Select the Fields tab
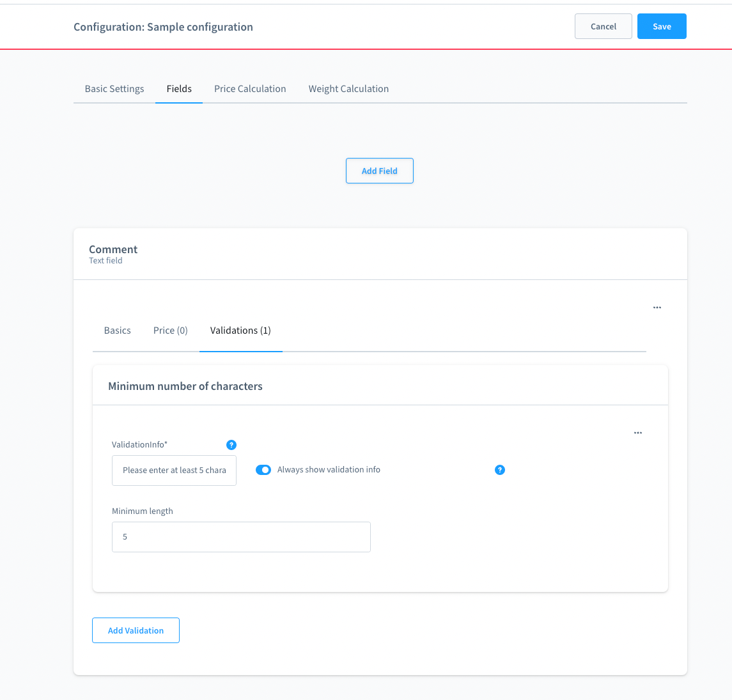The height and width of the screenshot is (700, 732). coord(179,89)
